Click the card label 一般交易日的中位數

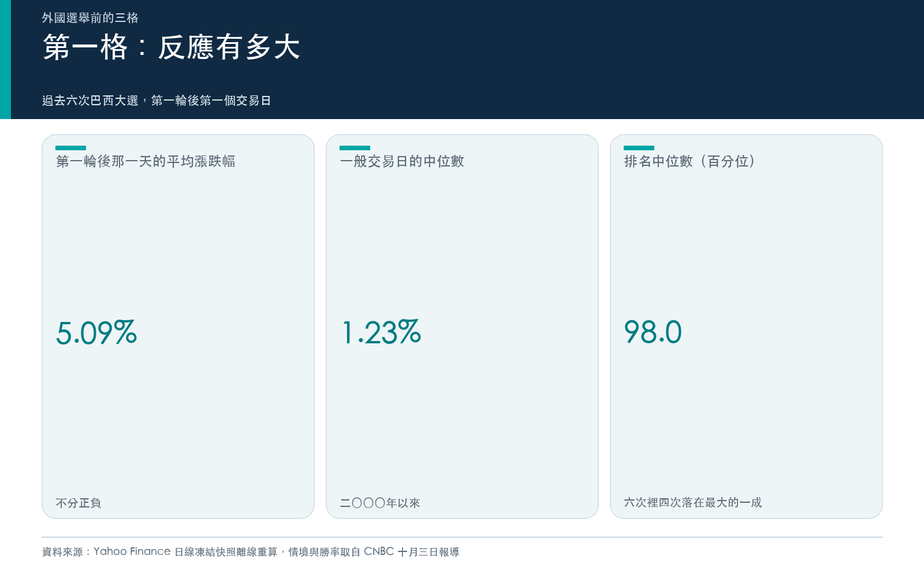pos(402,161)
